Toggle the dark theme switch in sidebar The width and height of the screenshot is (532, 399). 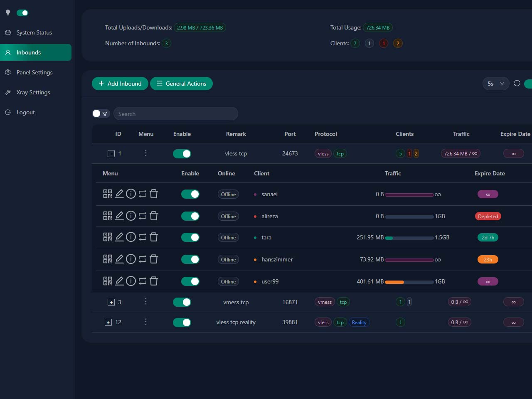[x=22, y=13]
